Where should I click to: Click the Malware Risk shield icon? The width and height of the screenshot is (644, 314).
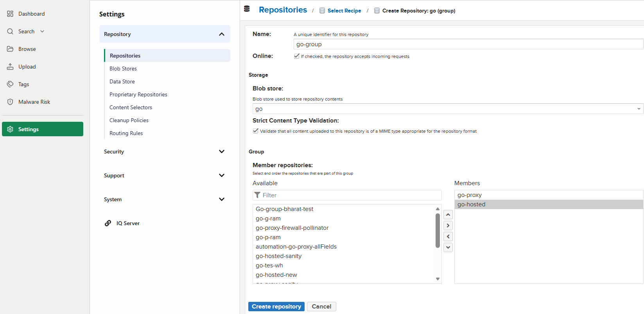point(10,102)
